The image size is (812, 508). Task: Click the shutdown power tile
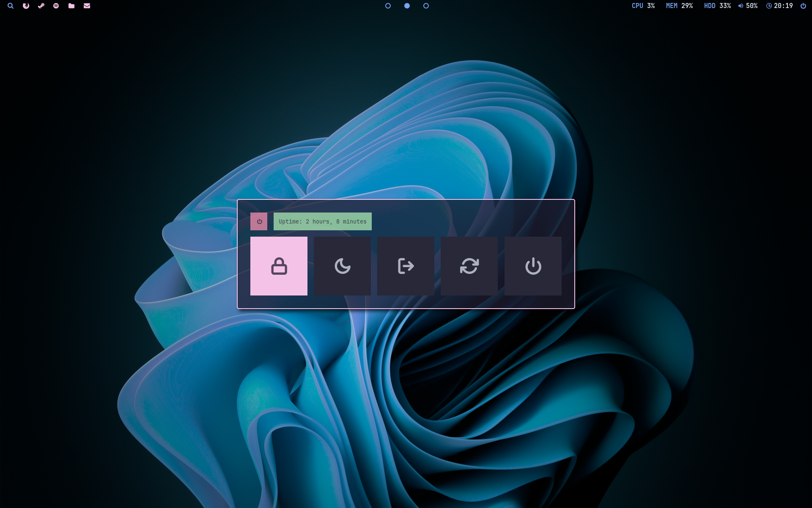point(533,266)
